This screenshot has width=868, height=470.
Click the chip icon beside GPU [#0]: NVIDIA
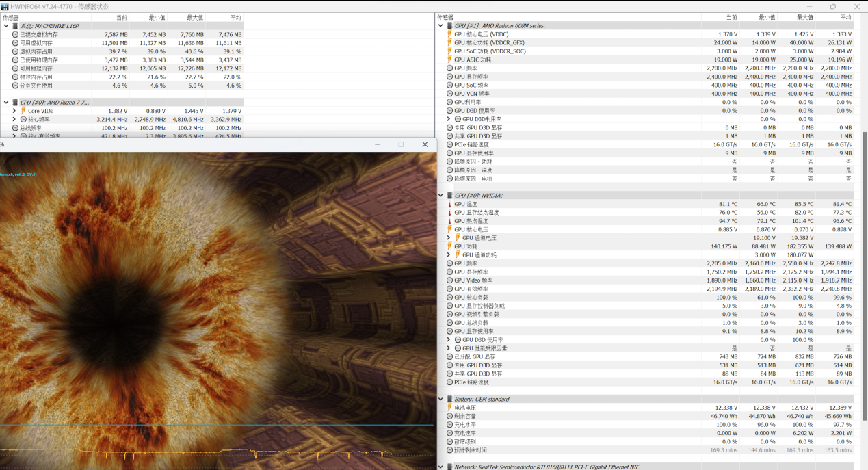pos(449,196)
